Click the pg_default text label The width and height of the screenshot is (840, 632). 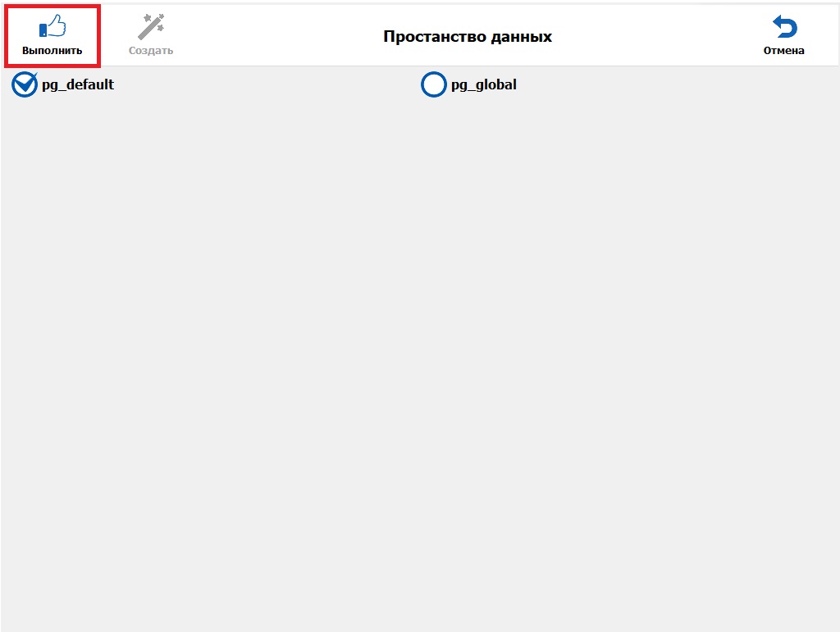[78, 84]
